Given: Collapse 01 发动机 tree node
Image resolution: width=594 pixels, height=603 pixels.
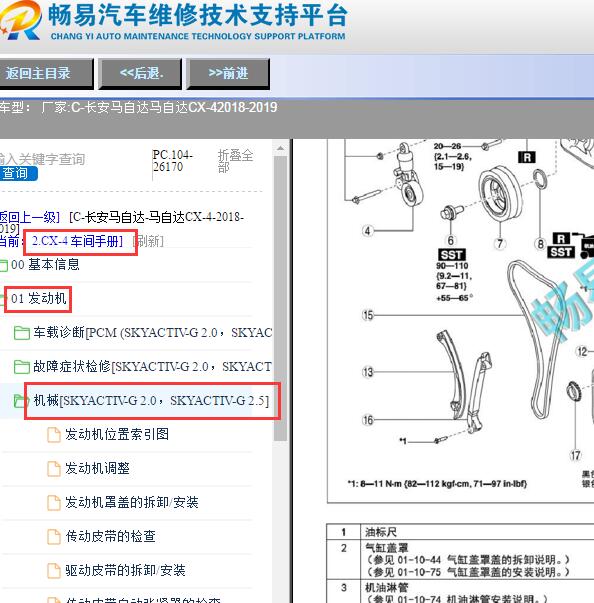Looking at the screenshot, I should pos(38,298).
